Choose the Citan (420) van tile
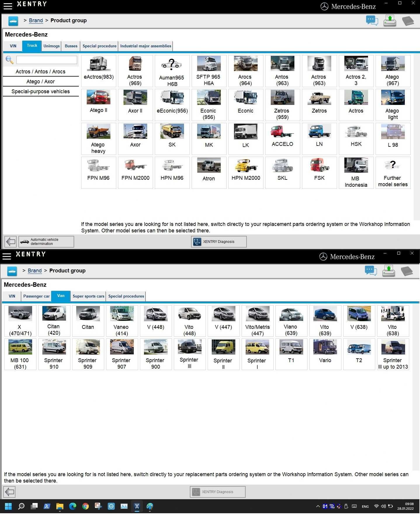Screen dimensions: 420x515 54,321
